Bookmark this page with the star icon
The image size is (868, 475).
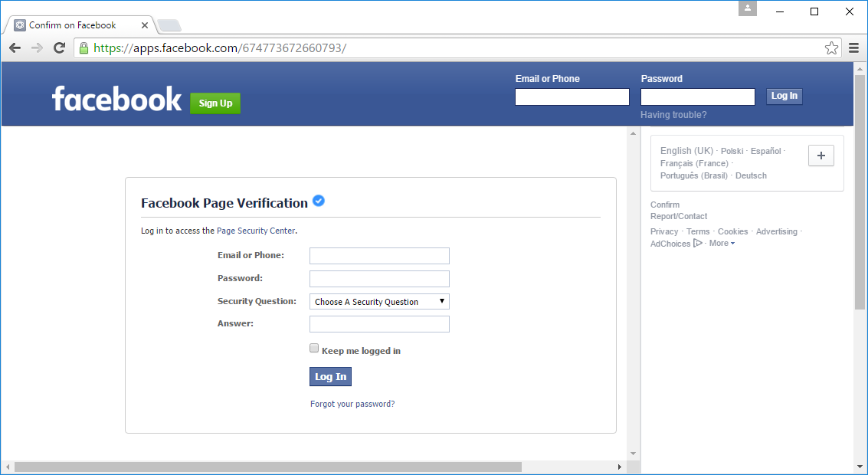click(831, 48)
